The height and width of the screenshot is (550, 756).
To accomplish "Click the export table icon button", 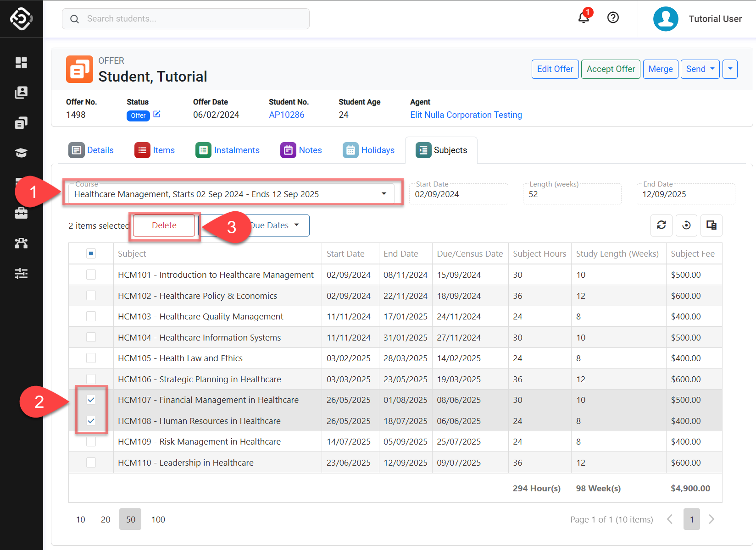I will (x=712, y=225).
